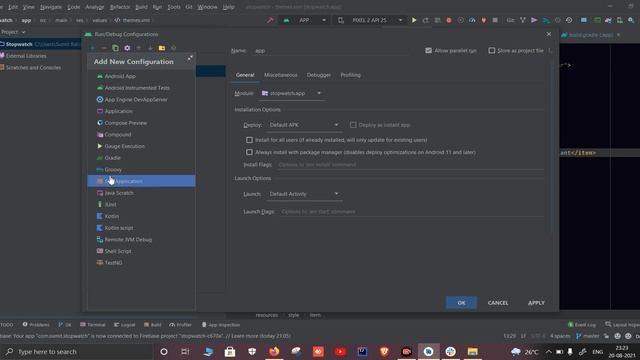Open the APP run configuration dropdown in toolbar

305,20
